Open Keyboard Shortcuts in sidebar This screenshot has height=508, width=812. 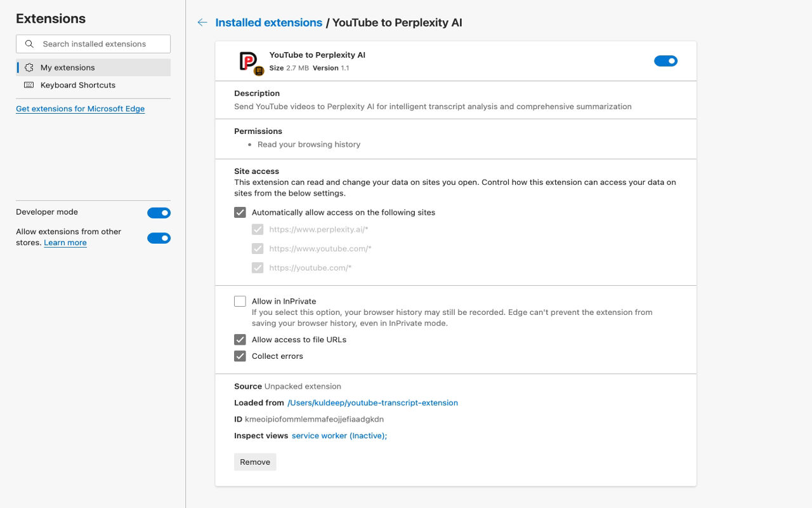pyautogui.click(x=93, y=85)
